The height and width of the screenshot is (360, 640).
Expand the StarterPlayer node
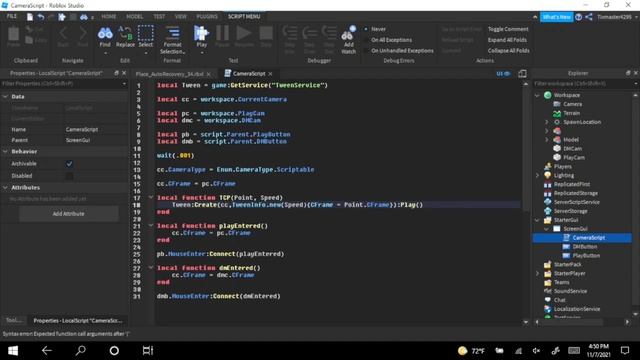(x=537, y=273)
